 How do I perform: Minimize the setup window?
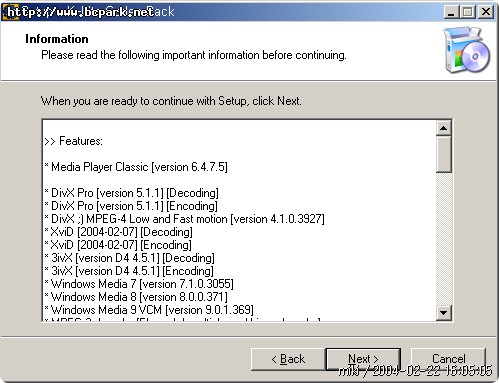451,12
